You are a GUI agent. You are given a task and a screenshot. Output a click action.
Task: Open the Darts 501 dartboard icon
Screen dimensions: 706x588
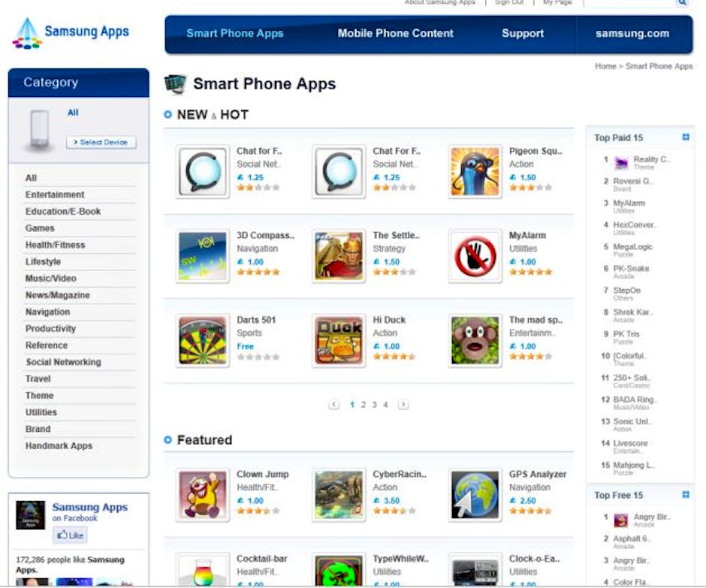203,341
